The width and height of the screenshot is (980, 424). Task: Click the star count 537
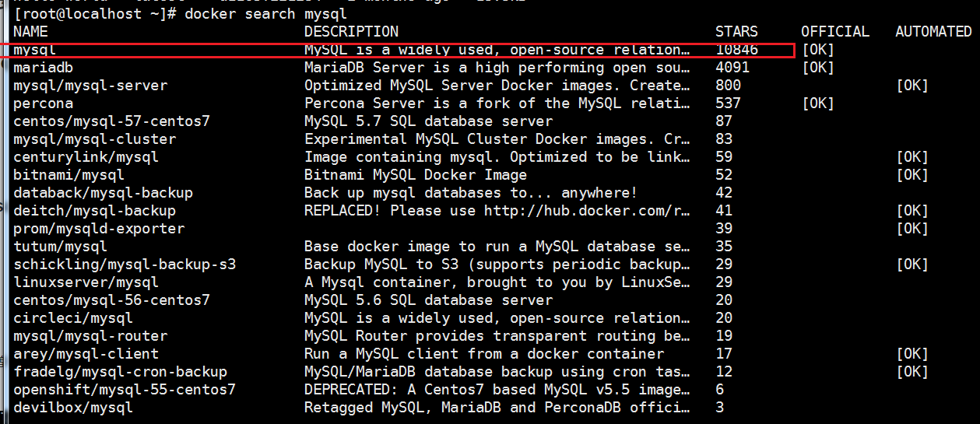click(x=728, y=103)
